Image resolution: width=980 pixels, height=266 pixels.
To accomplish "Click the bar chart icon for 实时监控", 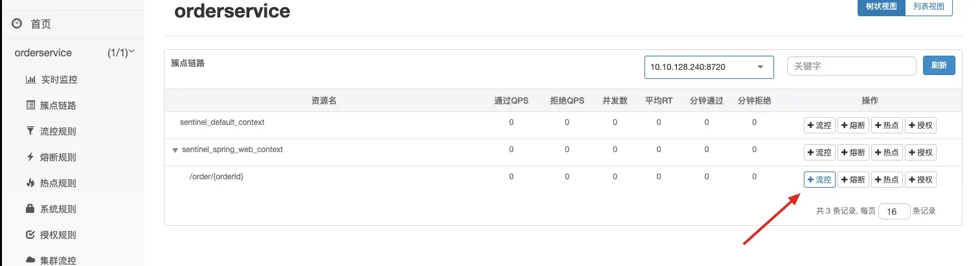I will click(x=30, y=80).
